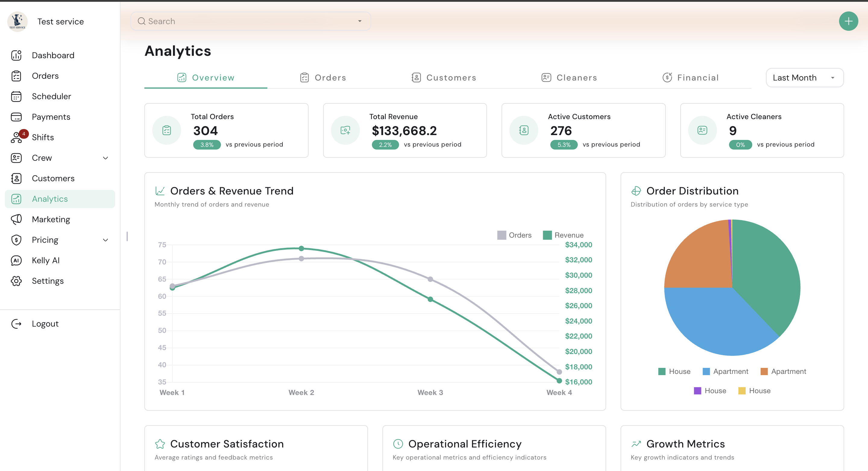Go to Customers in the sidebar
This screenshot has width=868, height=471.
(53, 178)
